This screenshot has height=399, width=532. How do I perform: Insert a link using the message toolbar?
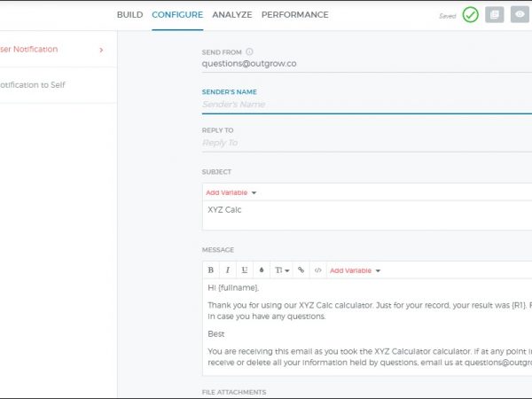[x=301, y=270]
